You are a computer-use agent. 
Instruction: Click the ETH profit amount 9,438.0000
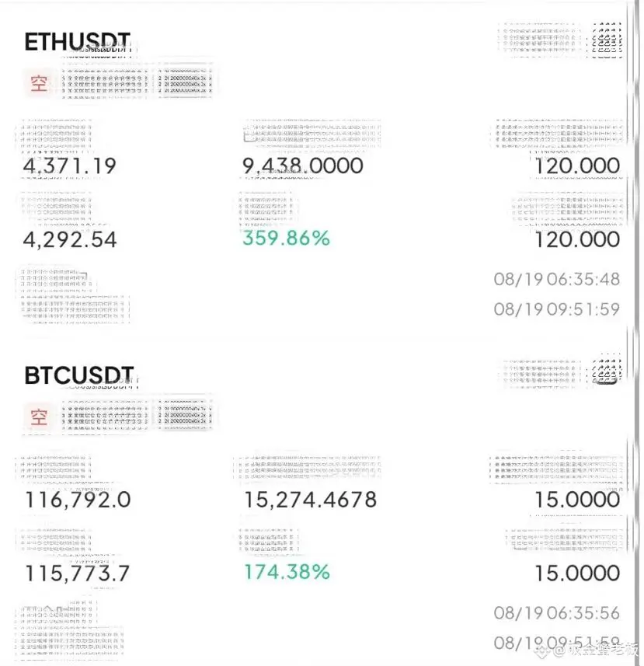coord(303,166)
